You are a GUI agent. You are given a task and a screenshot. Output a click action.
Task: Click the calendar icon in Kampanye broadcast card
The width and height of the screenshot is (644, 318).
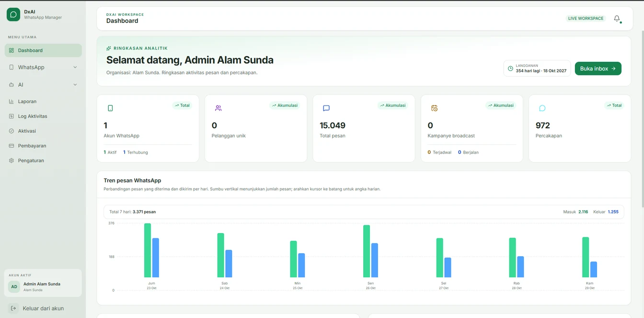[435, 108]
